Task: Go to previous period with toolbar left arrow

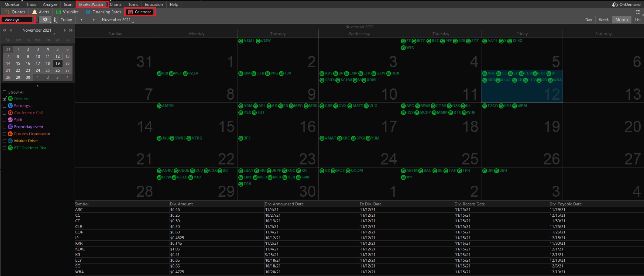Action: [81, 20]
